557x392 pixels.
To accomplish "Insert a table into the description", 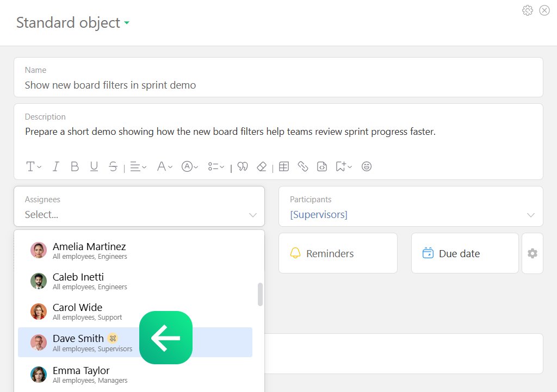I will (x=284, y=166).
